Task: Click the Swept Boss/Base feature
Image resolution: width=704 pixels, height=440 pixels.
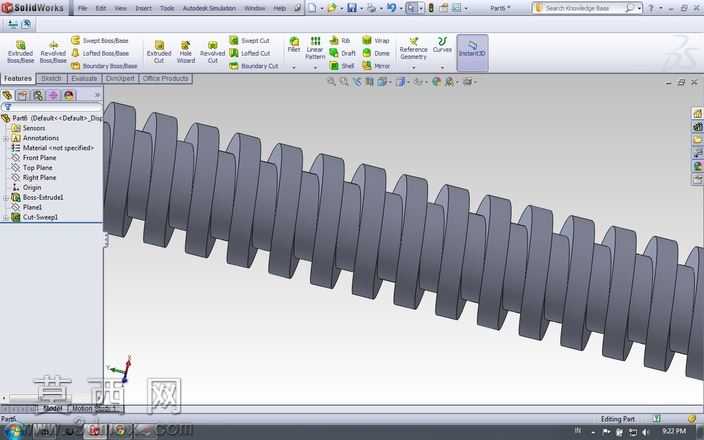Action: point(100,40)
